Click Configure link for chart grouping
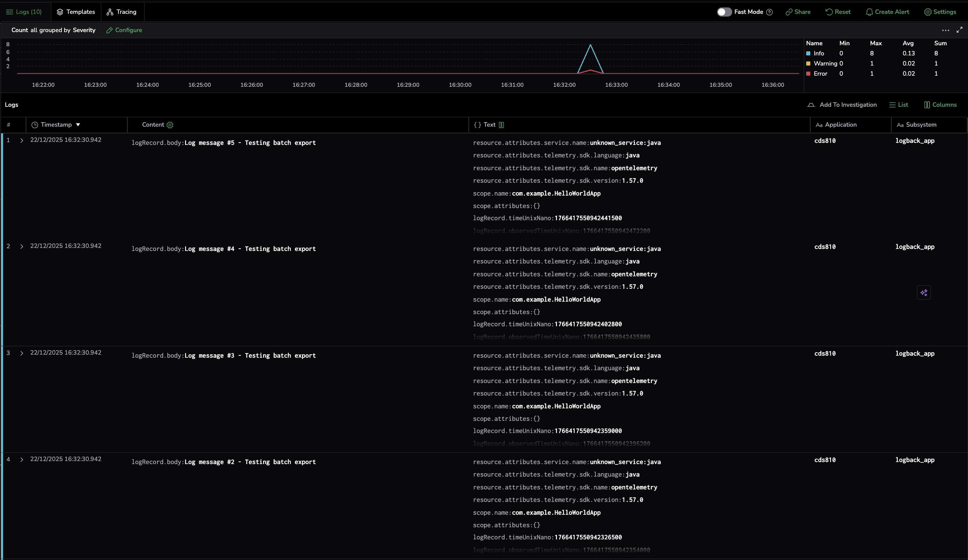Image resolution: width=968 pixels, height=560 pixels. [124, 30]
